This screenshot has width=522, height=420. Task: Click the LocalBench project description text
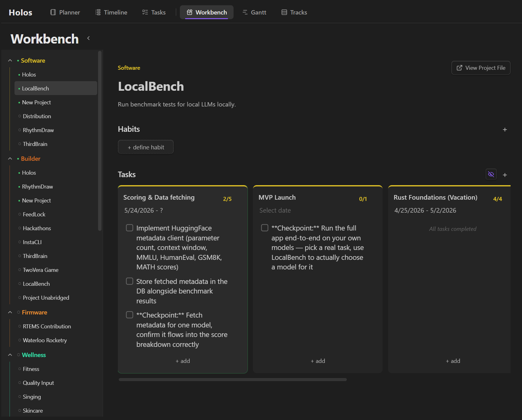click(x=177, y=104)
